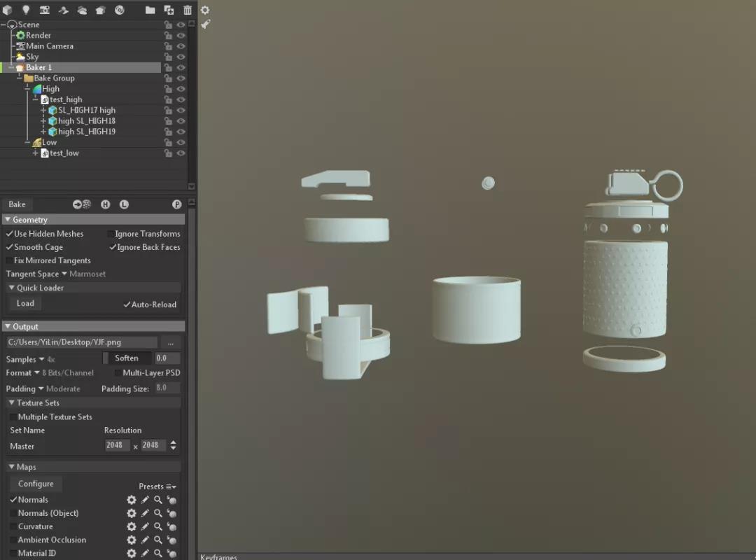Open the Tangent Space dropdown
Image resolution: width=756 pixels, height=560 pixels.
pos(64,274)
